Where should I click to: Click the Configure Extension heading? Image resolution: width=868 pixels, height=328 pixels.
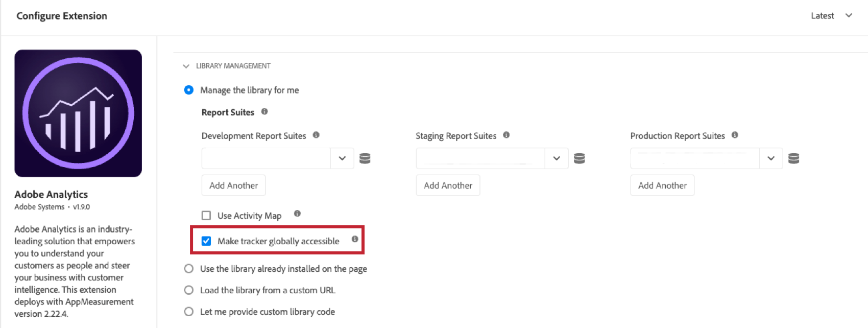tap(62, 16)
